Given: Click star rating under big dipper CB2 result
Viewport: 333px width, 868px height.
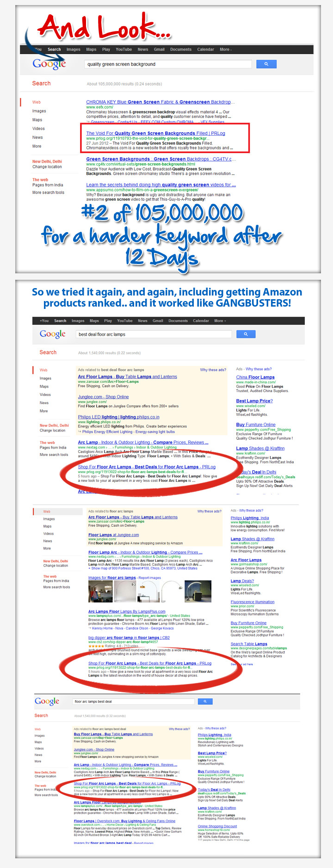Looking at the screenshot, I should [96, 646].
